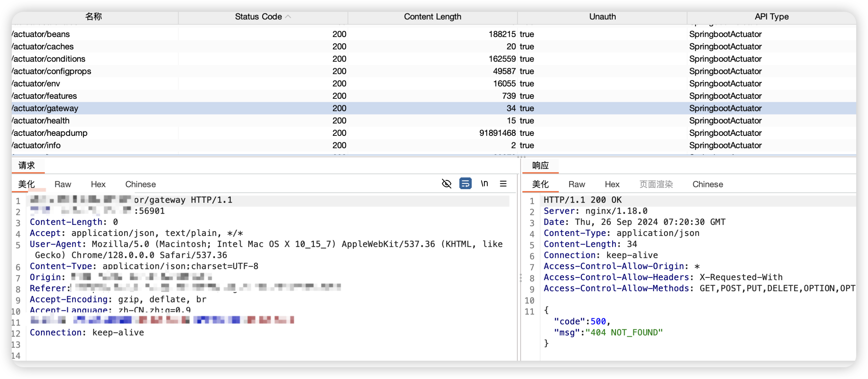This screenshot has width=868, height=379.
Task: Click the "code":500 JSON line
Action: (582, 321)
